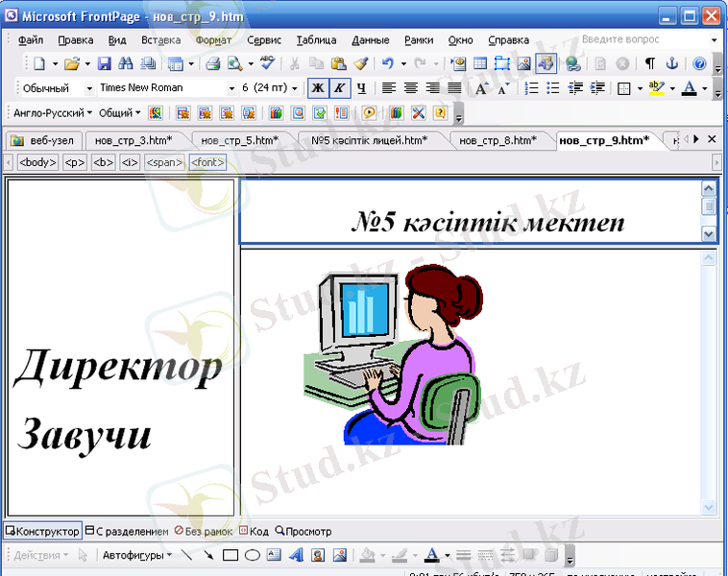
Task: Switch to нов_стр_5.htm tab
Action: tap(240, 140)
